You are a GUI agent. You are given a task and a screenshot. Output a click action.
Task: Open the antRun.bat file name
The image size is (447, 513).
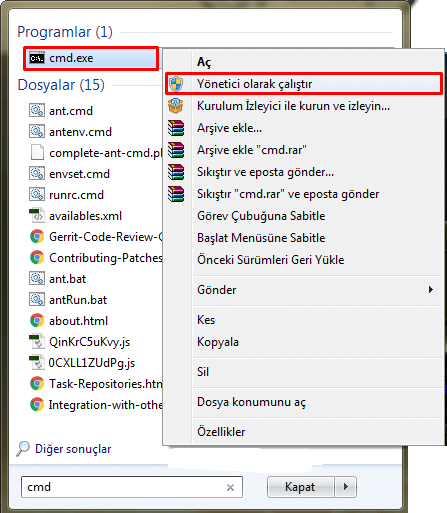coord(78,300)
